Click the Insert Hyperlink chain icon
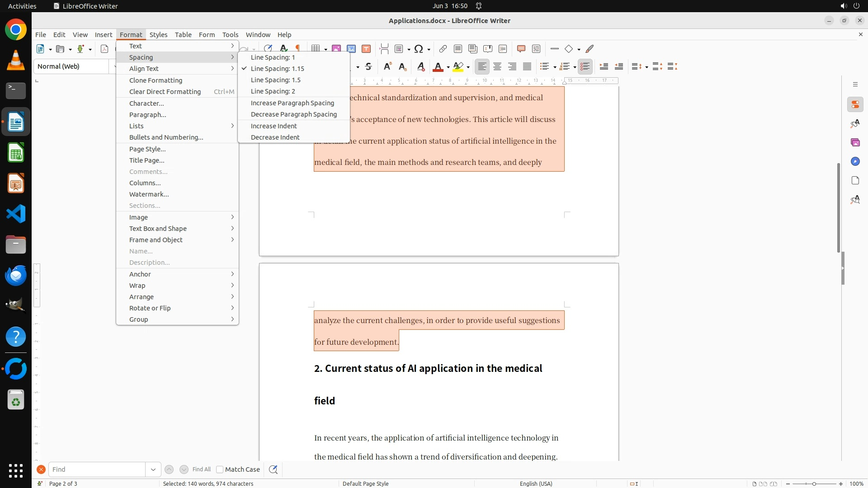Screen dimensions: 868x488 click(x=443, y=49)
